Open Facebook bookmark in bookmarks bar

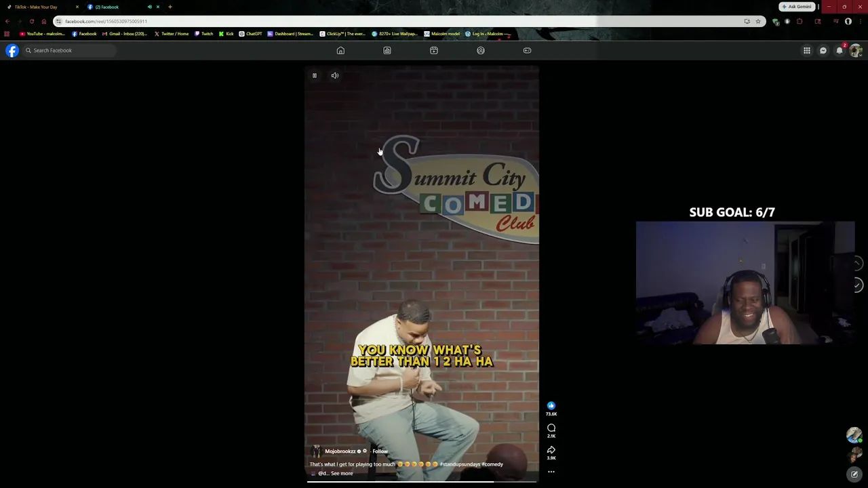pyautogui.click(x=84, y=34)
